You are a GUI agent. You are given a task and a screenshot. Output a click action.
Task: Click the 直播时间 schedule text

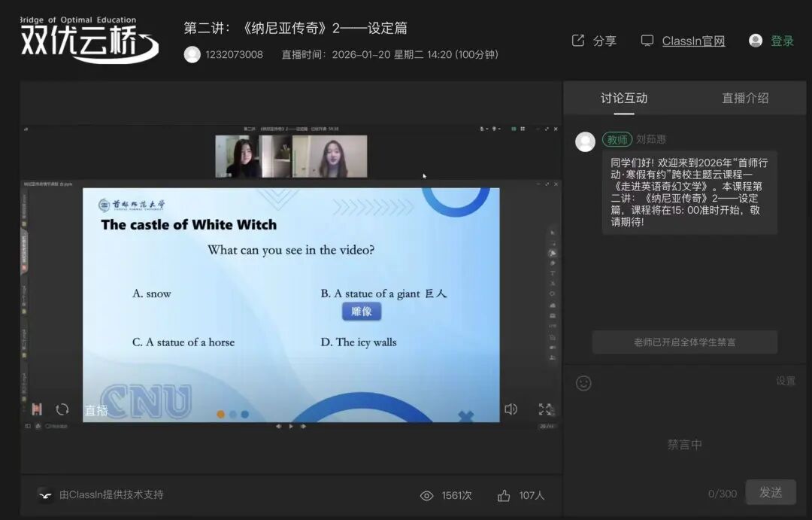coord(390,54)
